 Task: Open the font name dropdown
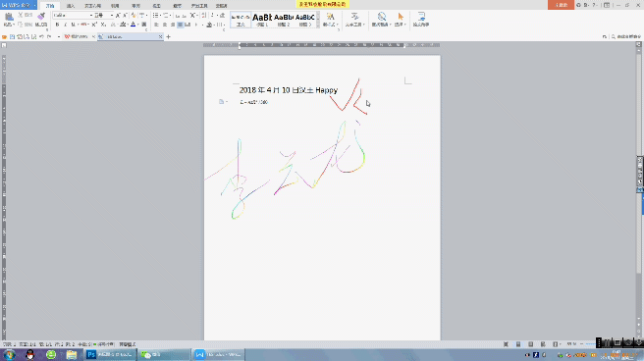pyautogui.click(x=73, y=15)
